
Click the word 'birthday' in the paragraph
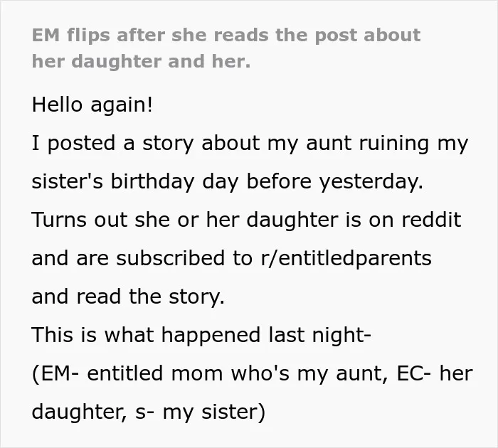(152, 182)
